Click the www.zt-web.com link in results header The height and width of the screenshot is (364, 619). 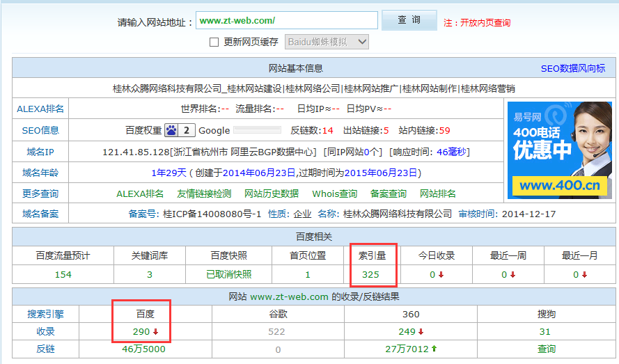pyautogui.click(x=290, y=297)
